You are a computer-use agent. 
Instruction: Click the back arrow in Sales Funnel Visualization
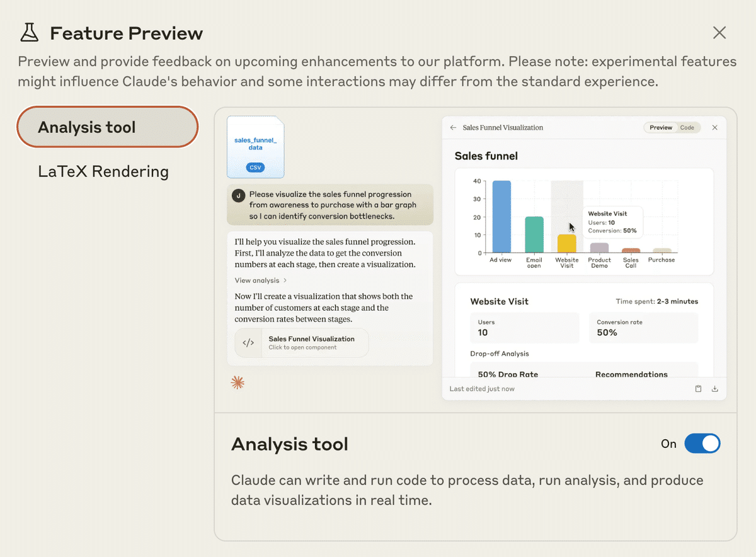453,127
